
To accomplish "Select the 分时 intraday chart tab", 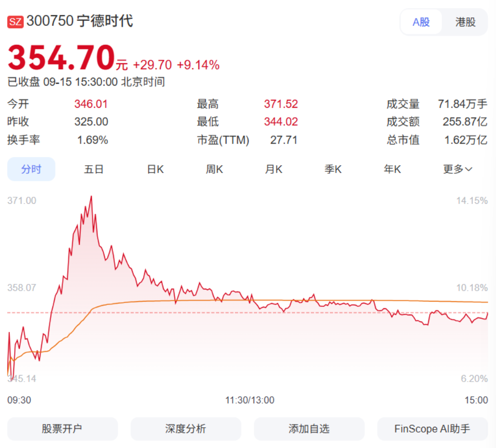I will point(31,169).
